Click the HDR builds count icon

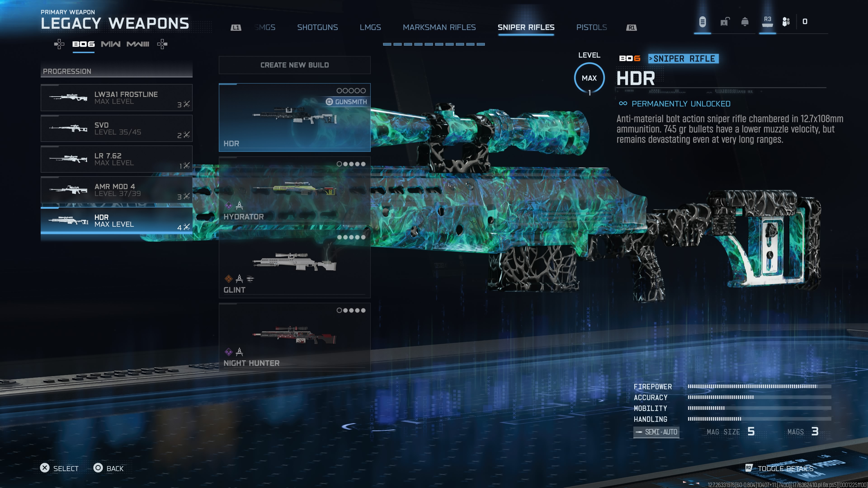[x=187, y=227]
